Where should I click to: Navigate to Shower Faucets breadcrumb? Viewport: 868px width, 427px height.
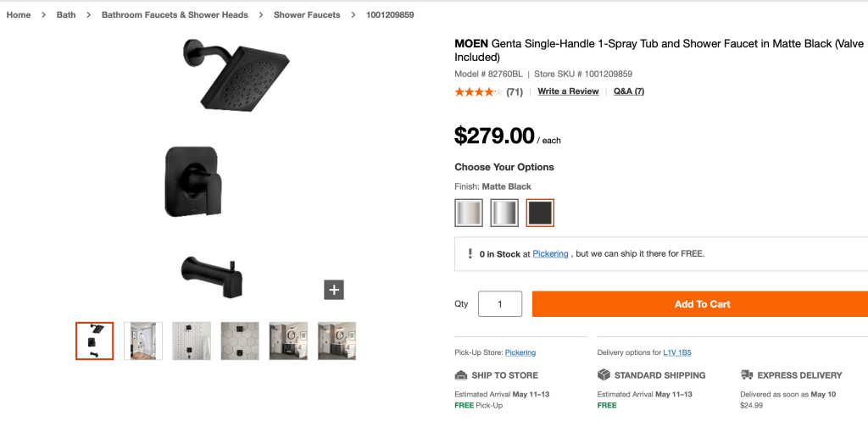point(307,15)
